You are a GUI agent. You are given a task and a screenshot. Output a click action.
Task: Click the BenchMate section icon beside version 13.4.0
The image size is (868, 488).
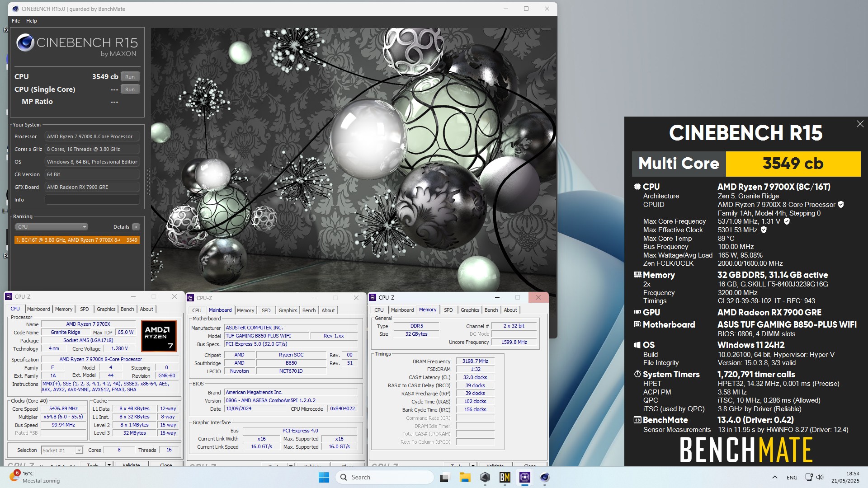[637, 420]
